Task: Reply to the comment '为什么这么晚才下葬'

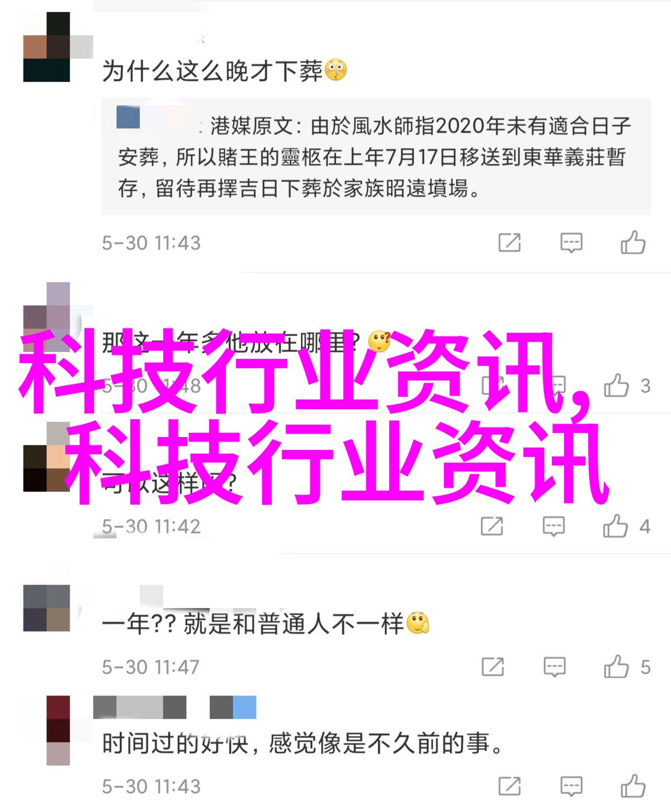Action: tap(571, 243)
